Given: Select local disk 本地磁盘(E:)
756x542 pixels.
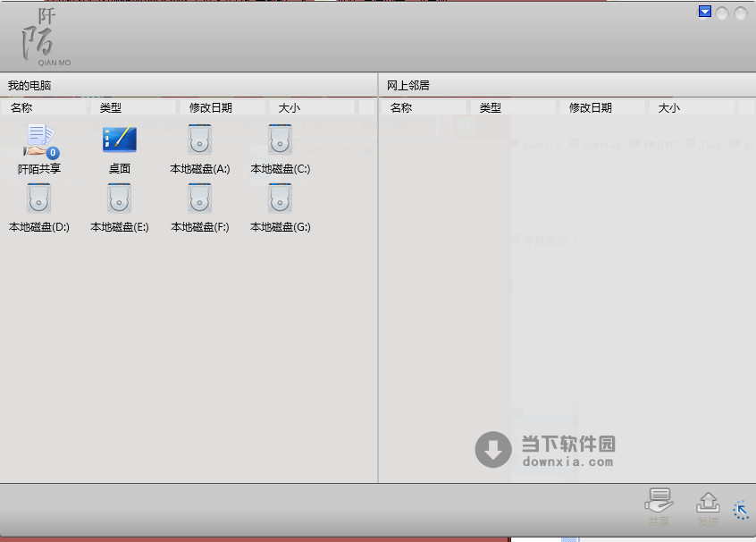Looking at the screenshot, I should (120, 199).
